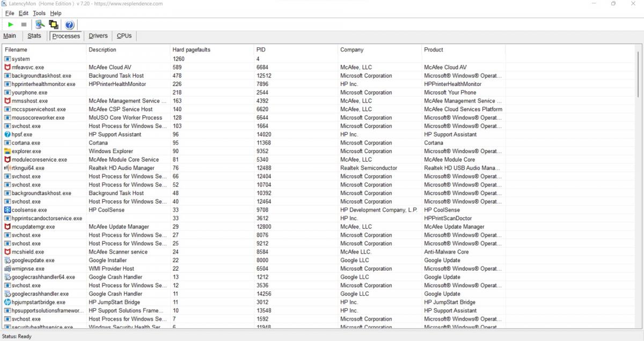This screenshot has width=644, height=341.
Task: Click the HP Development Company, L.P. cell
Action: [378, 210]
